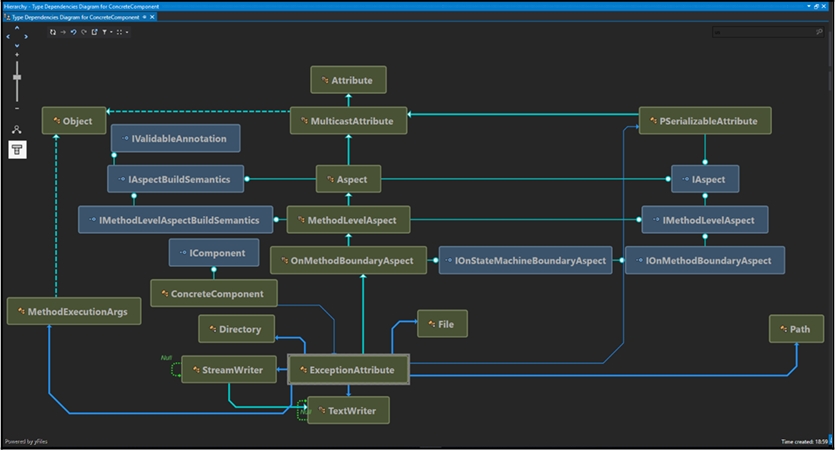Select the ExceptionAttribute node

point(348,370)
